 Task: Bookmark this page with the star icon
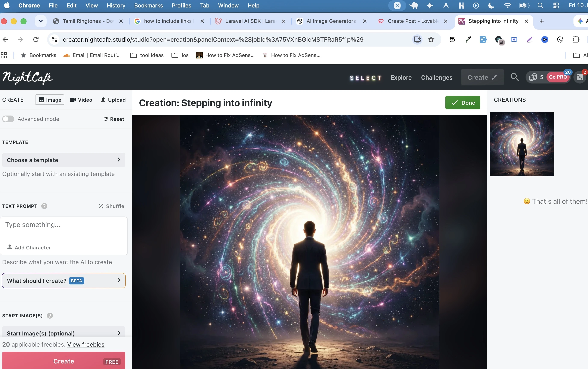(x=431, y=40)
